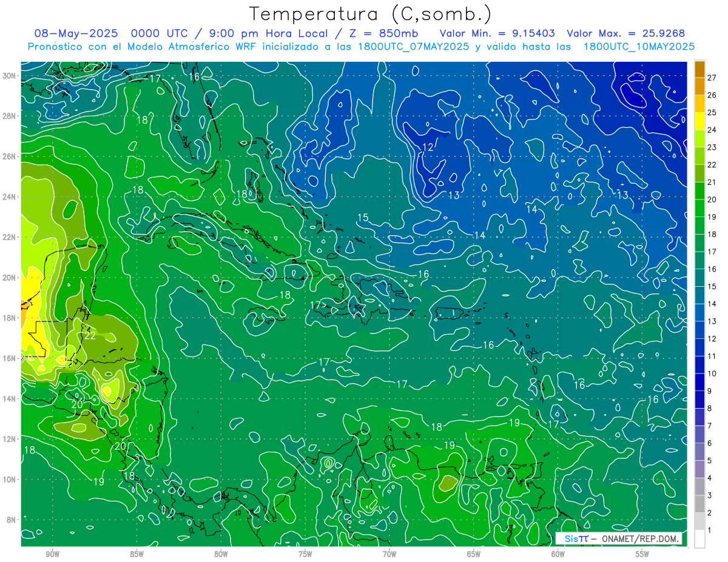Click the '65W' longitude axis label
Screen dimensions: 728x562
click(474, 554)
